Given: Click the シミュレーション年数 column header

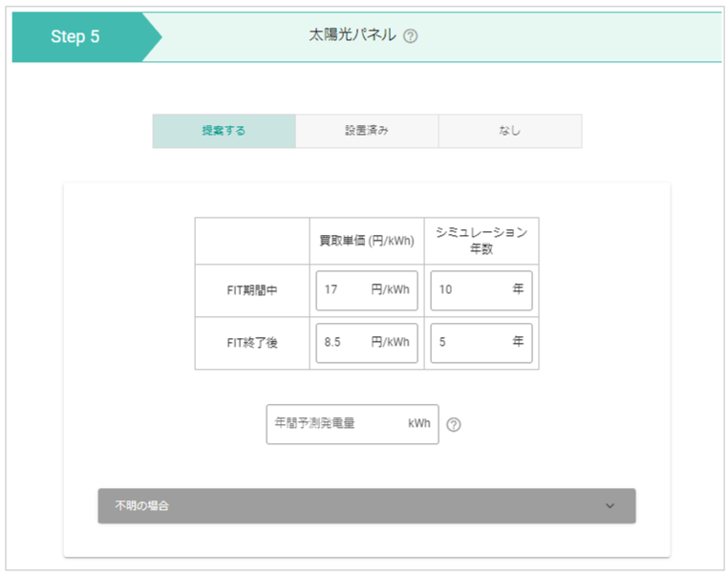Looking at the screenshot, I should pos(482,241).
